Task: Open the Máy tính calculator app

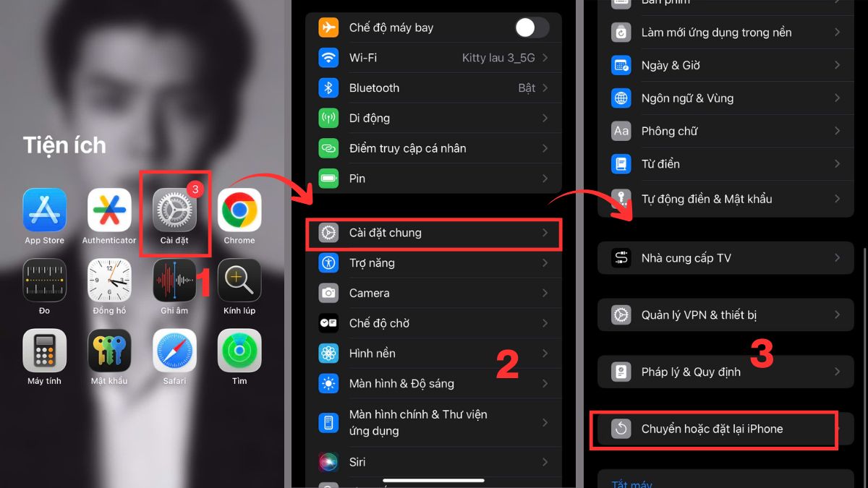Action: point(45,351)
